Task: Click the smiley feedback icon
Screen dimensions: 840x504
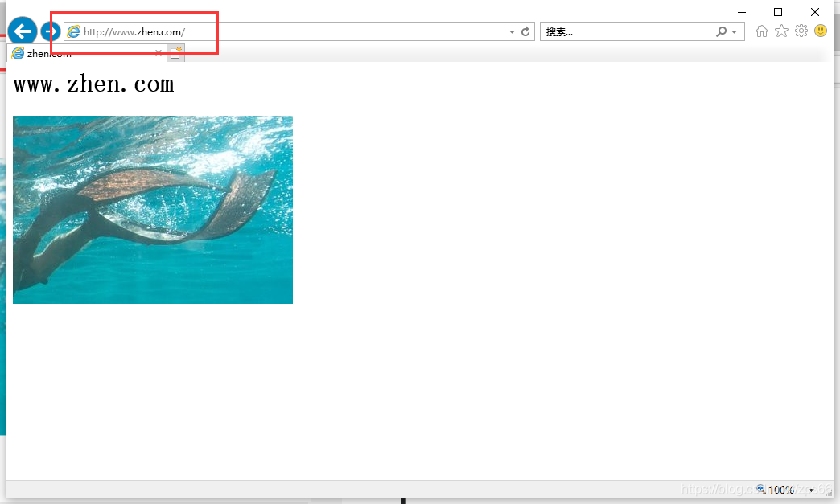Action: [821, 31]
